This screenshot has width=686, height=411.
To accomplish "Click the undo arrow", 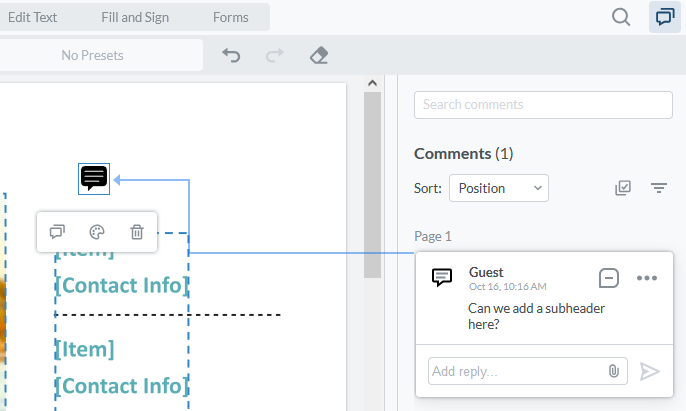I will (231, 55).
